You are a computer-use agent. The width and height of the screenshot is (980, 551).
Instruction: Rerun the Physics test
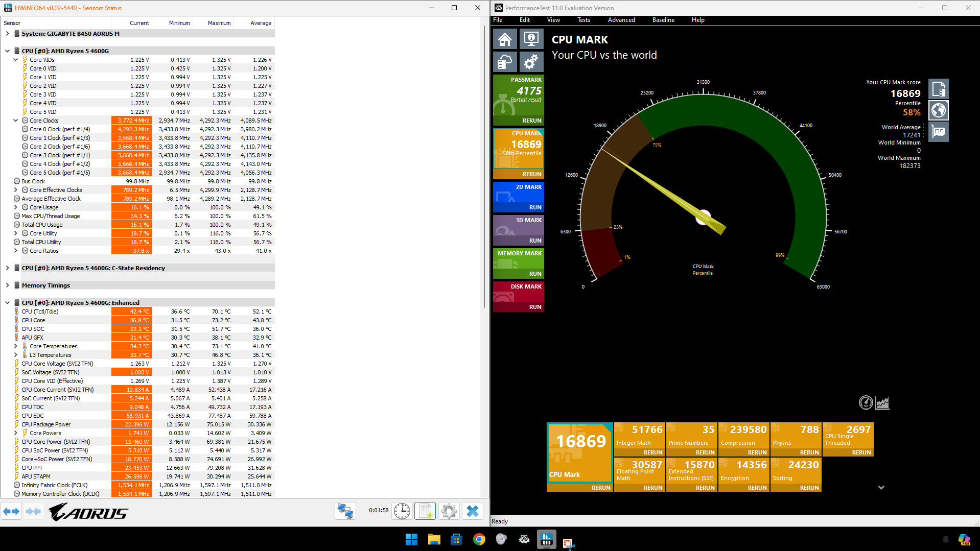(x=809, y=453)
